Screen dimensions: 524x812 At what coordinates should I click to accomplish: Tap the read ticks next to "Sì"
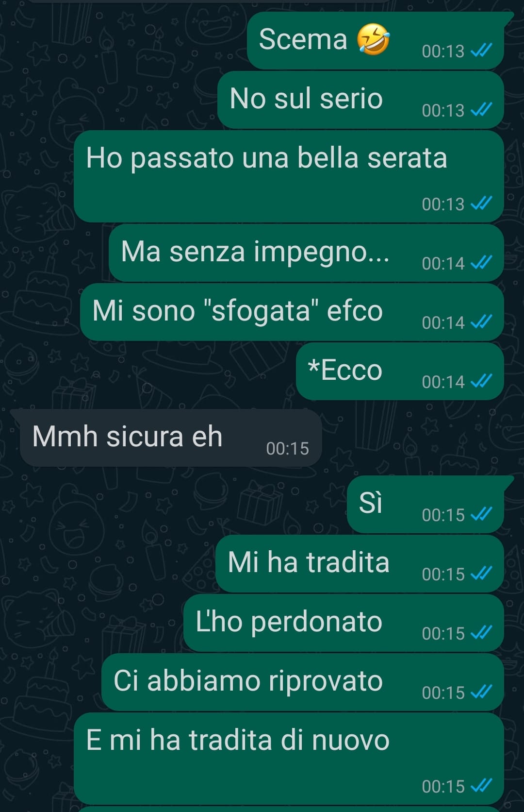point(481,514)
